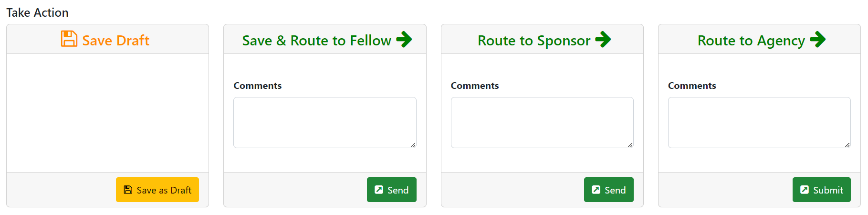Focus the Comments box under Save & Route to Fellow
The image size is (868, 215).
coord(324,122)
